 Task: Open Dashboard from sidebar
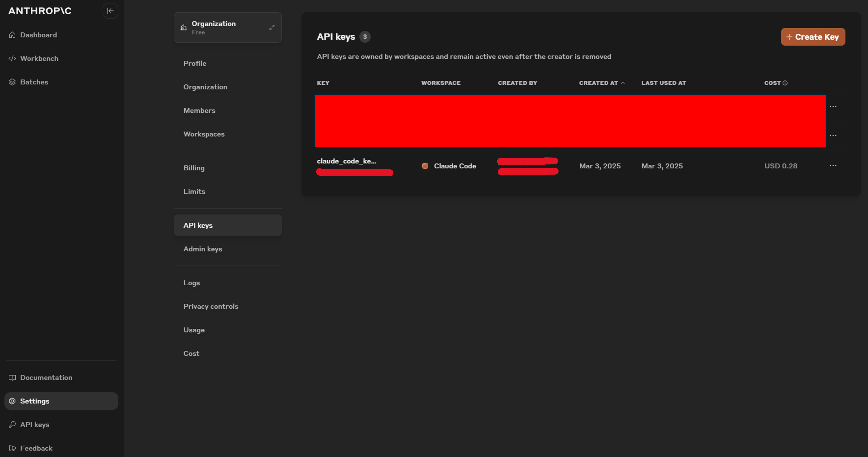tap(38, 35)
